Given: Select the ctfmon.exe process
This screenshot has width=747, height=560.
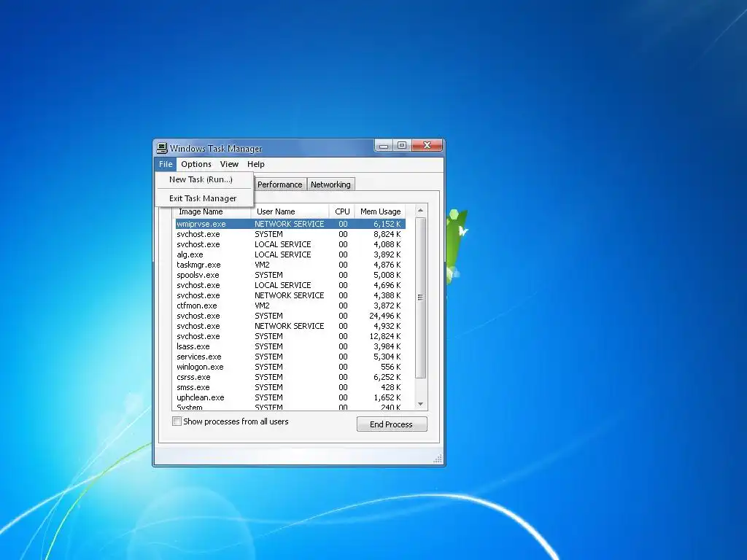Looking at the screenshot, I should tap(290, 306).
